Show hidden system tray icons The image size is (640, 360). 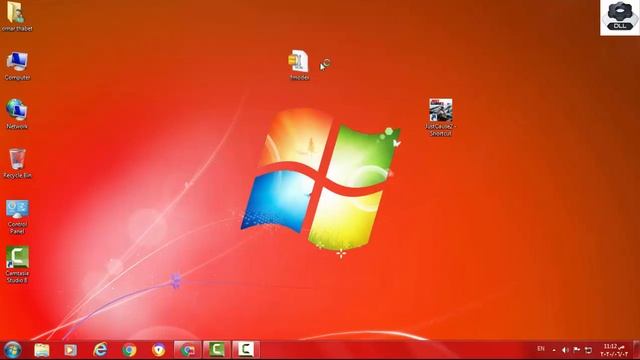(554, 350)
